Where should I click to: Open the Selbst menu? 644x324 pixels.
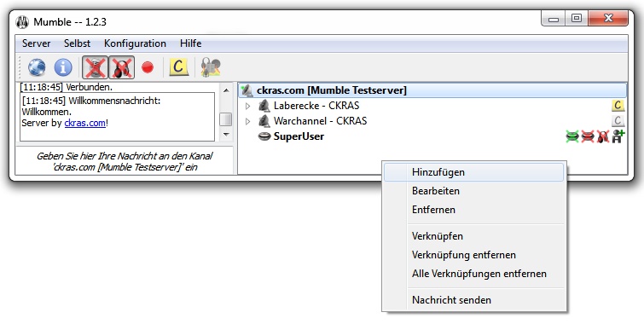(x=77, y=43)
